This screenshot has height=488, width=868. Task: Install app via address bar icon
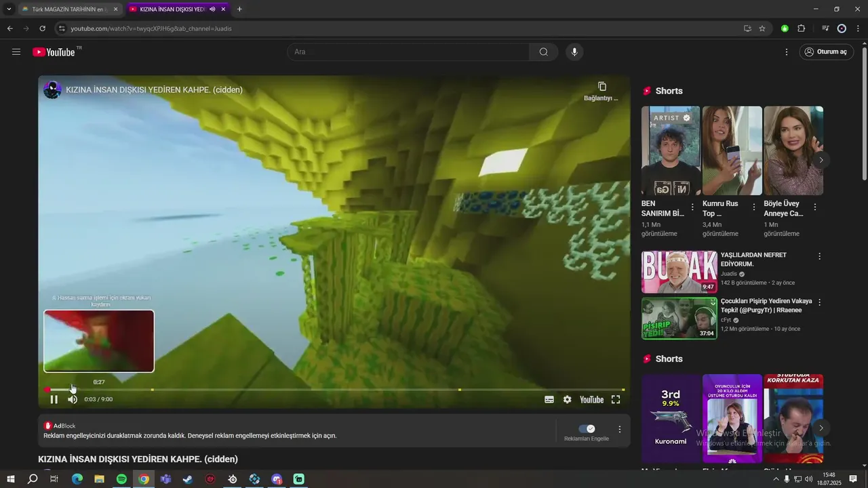tap(747, 28)
